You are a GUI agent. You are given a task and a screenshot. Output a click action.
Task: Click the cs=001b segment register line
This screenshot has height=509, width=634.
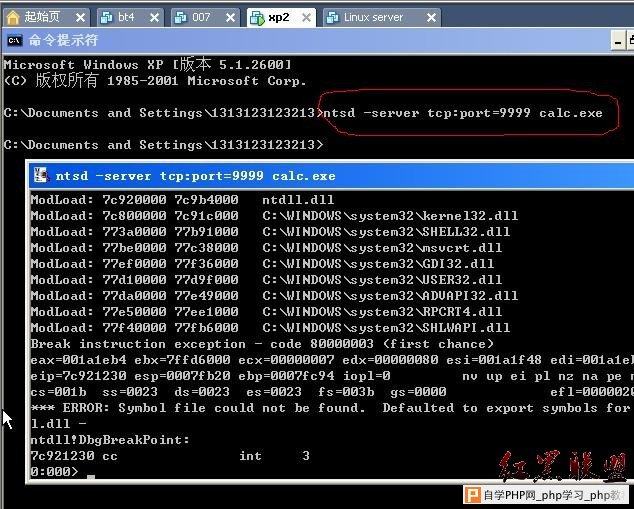[332, 391]
